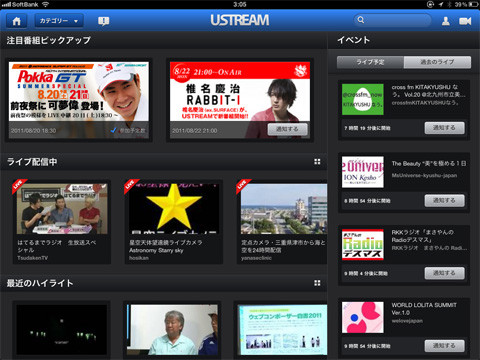Tap the USTREAM logo in header
This screenshot has width=480, height=360.
pyautogui.click(x=240, y=20)
